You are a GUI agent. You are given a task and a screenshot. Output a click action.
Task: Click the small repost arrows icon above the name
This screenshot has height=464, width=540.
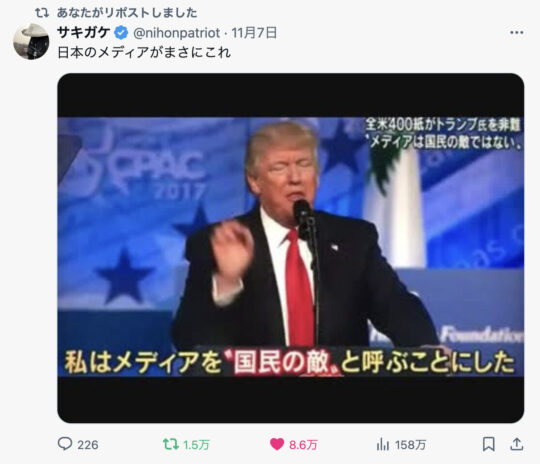click(42, 13)
